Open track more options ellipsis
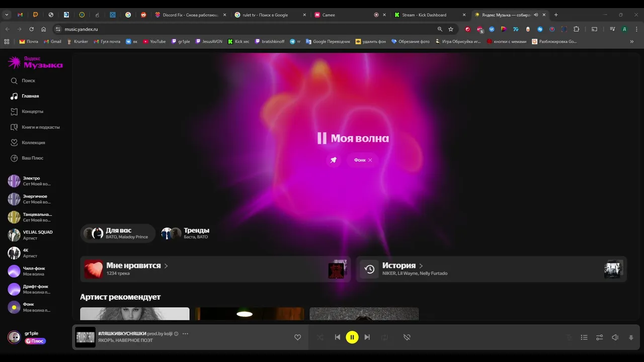Viewport: 644px width, 362px height. (x=185, y=333)
